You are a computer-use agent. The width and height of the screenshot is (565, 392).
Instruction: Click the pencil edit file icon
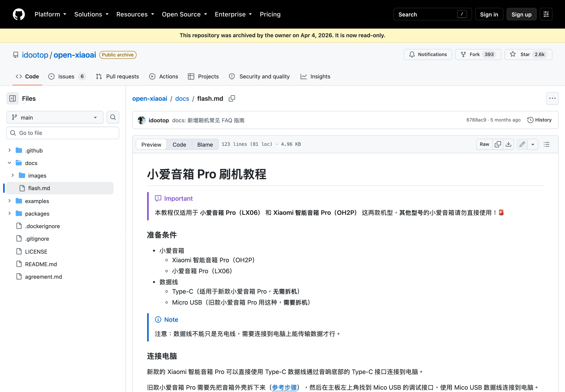[x=522, y=144]
